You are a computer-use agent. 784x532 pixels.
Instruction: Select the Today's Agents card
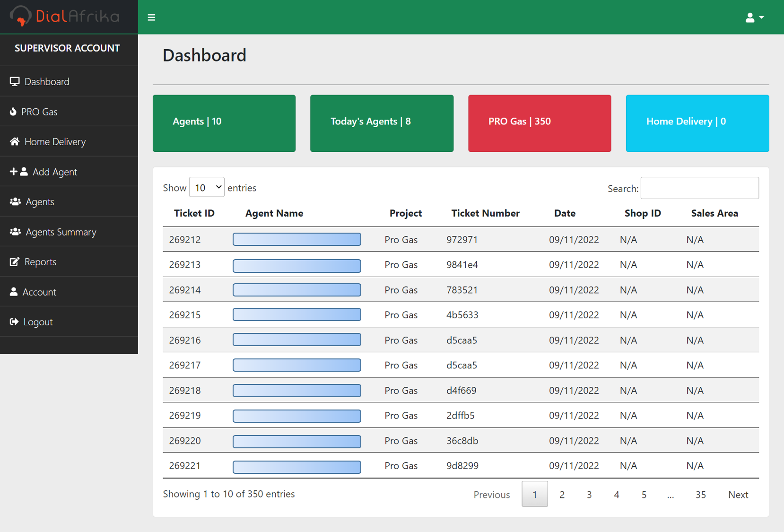coord(382,123)
